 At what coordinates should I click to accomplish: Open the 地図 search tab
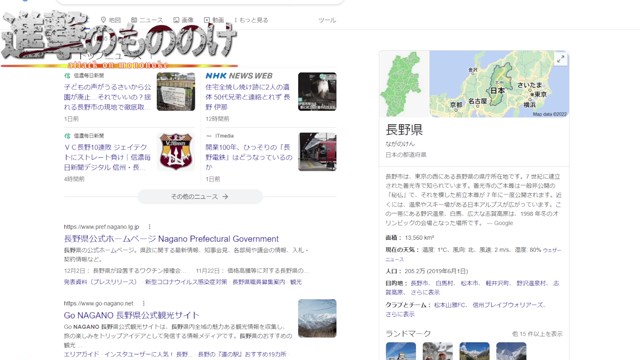pyautogui.click(x=111, y=20)
